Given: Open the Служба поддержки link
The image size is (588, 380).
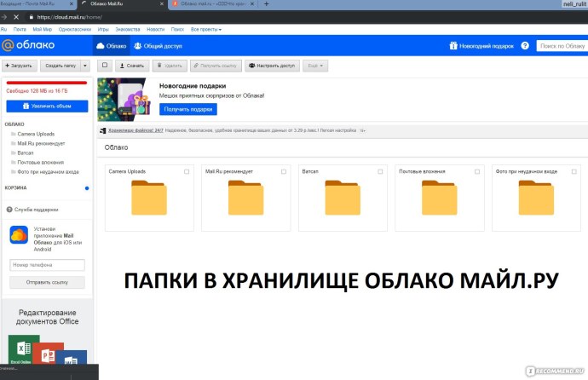Looking at the screenshot, I should [x=32, y=210].
